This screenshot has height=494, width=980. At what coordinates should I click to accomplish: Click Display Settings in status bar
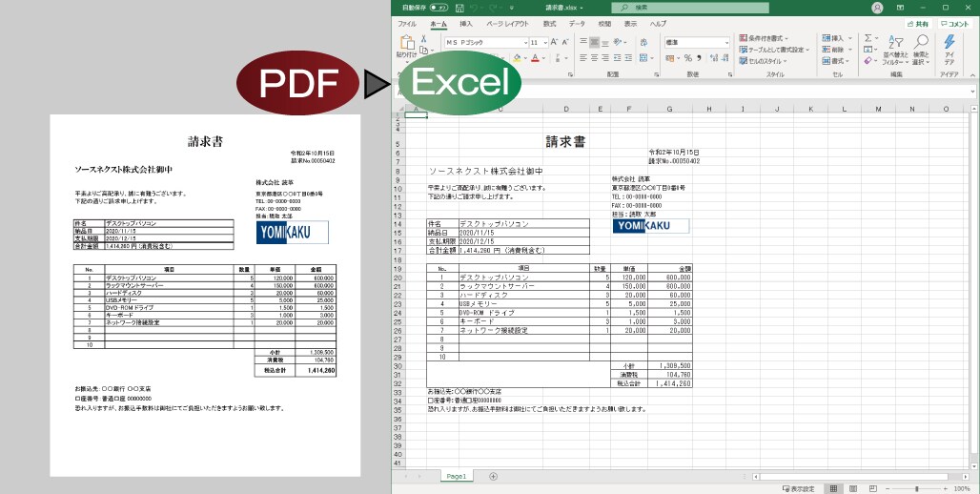(798, 488)
